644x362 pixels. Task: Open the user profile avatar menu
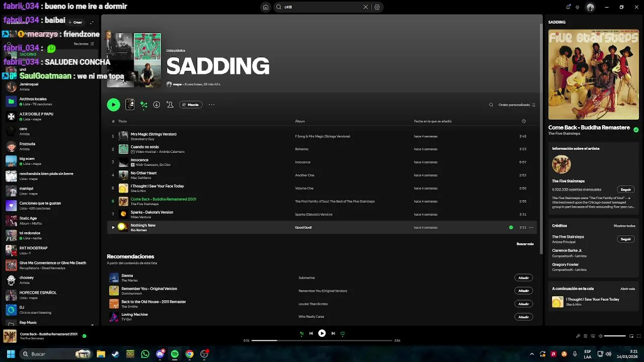590,7
